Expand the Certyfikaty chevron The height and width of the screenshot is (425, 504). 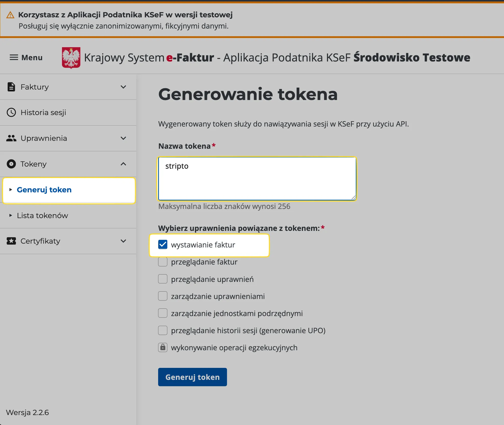[123, 241]
